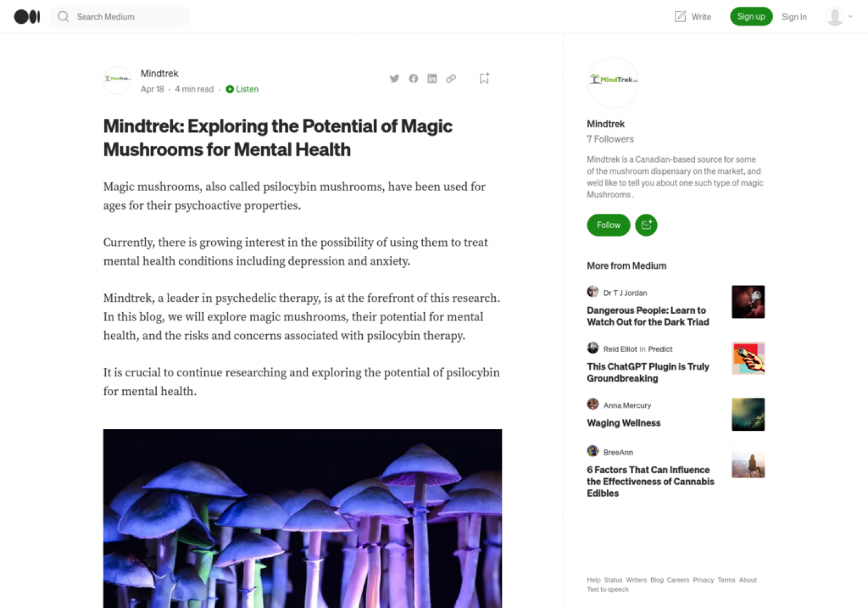The width and height of the screenshot is (868, 608).
Task: Click the Apr 18 publish date
Action: [152, 89]
